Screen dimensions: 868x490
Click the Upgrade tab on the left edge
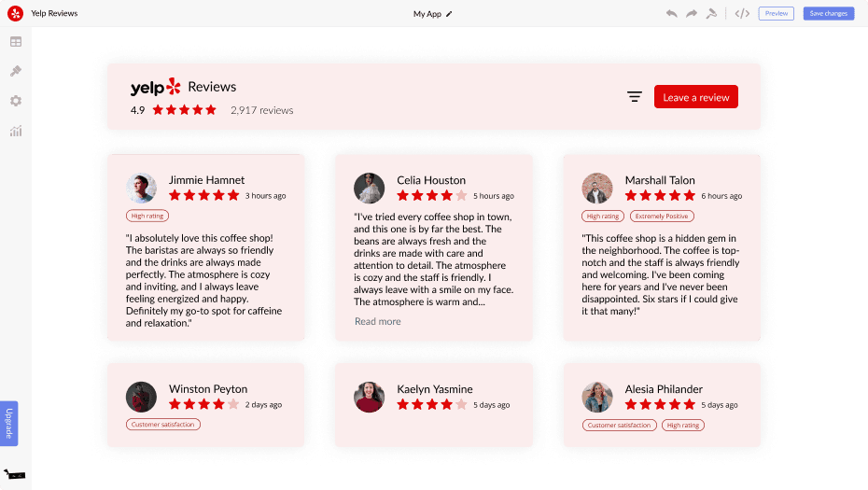[x=9, y=423]
